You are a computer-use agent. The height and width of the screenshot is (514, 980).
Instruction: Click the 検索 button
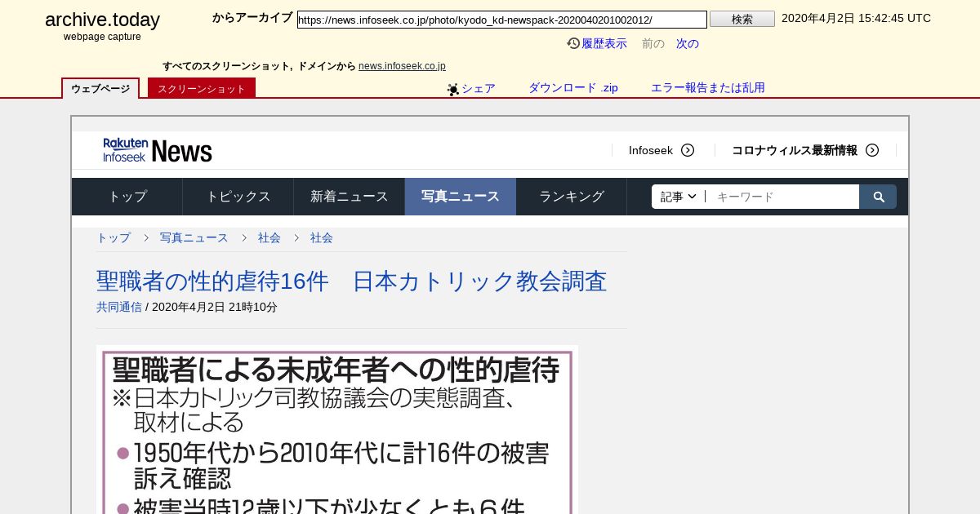tap(742, 19)
